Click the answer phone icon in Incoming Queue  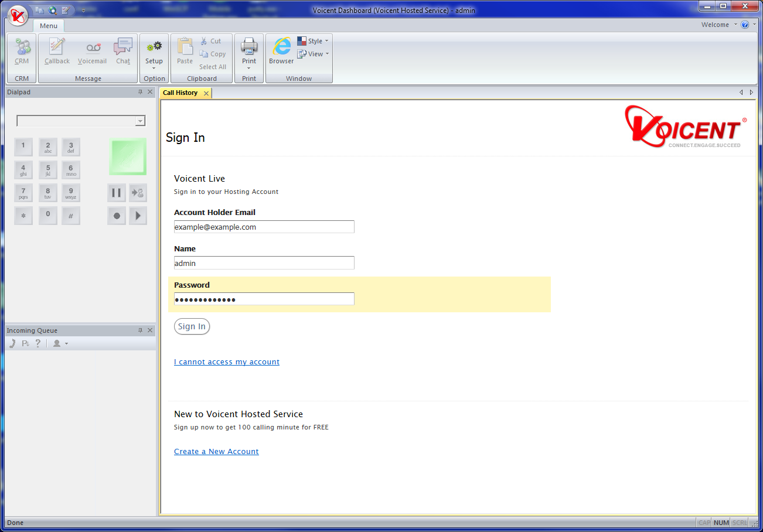(x=12, y=343)
